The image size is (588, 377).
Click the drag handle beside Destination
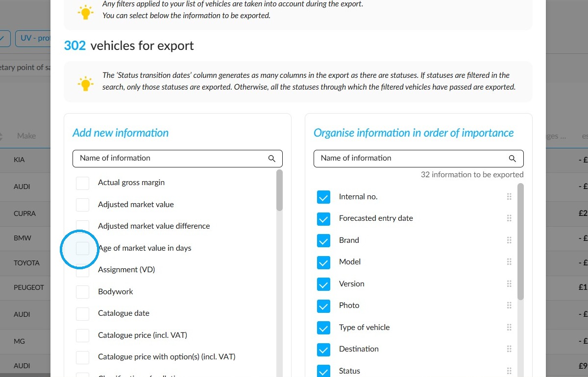[509, 349]
